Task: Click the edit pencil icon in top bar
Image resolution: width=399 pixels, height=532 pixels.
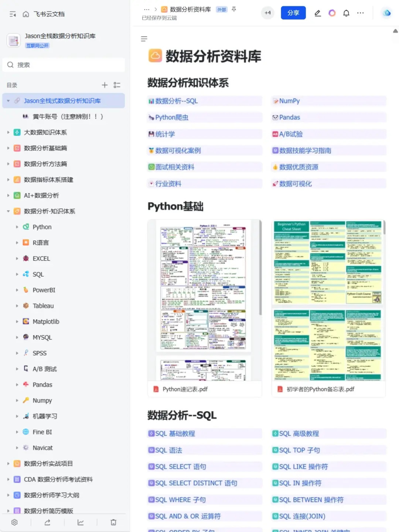Action: (317, 13)
